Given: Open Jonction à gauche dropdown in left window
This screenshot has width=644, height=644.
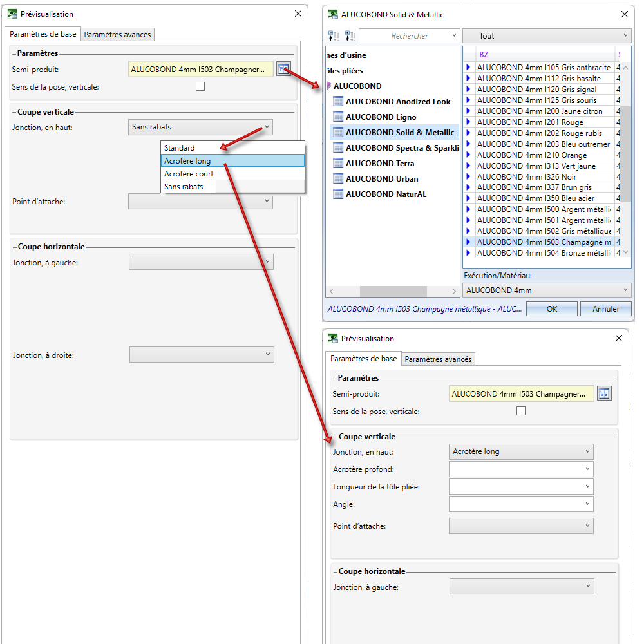Looking at the screenshot, I should (x=201, y=261).
